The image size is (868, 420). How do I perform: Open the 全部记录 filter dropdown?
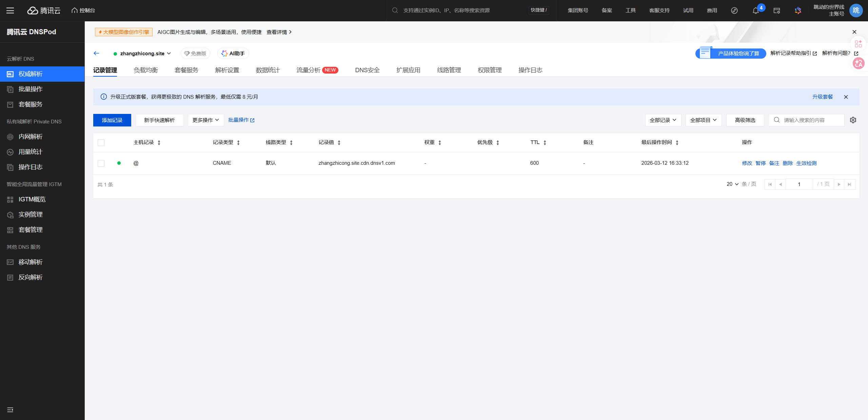(x=663, y=120)
